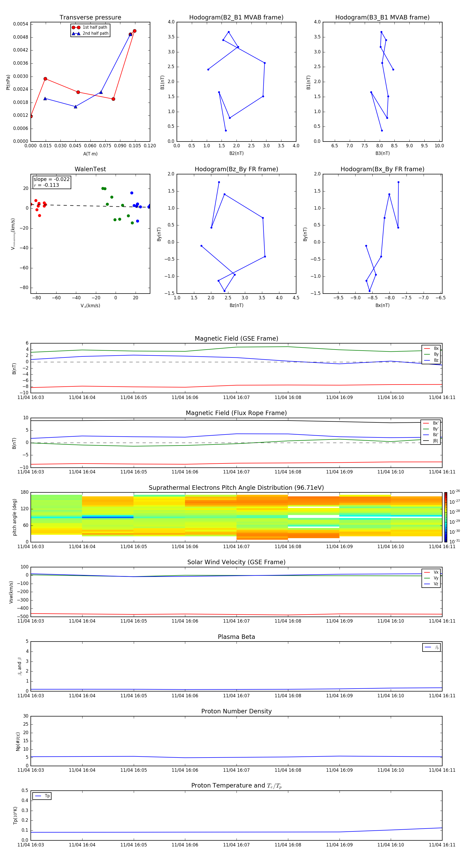
Task: Click the "slope = -0.022" annotation
Action: tap(52, 179)
